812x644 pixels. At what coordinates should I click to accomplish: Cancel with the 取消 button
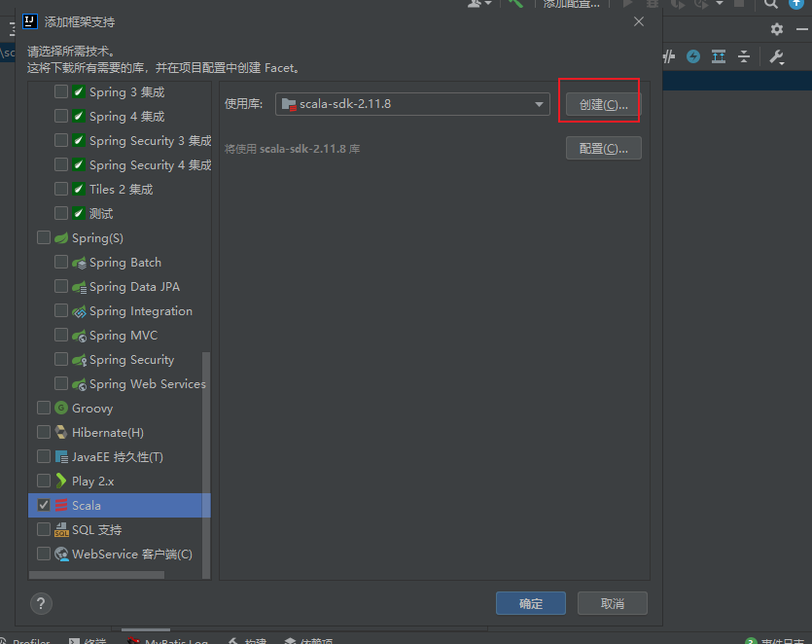(612, 603)
